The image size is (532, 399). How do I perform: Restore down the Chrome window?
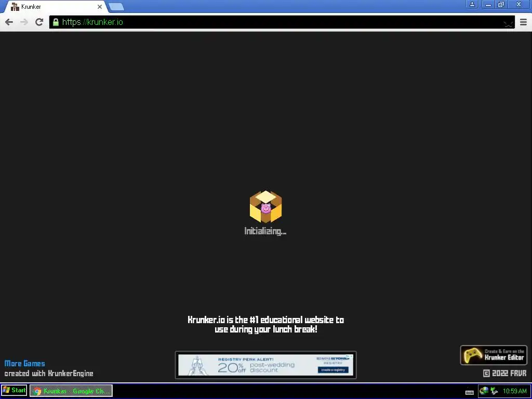[x=501, y=4]
